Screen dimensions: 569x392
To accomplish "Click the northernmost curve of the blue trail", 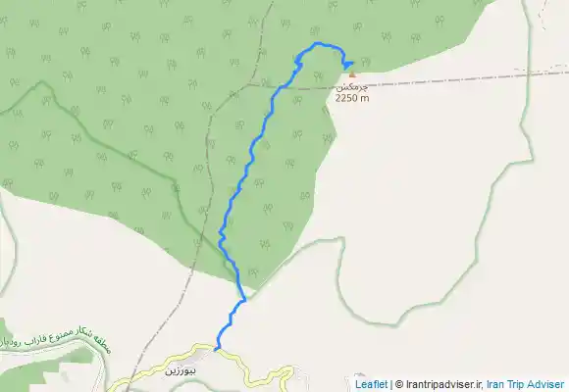I will click(x=318, y=43).
